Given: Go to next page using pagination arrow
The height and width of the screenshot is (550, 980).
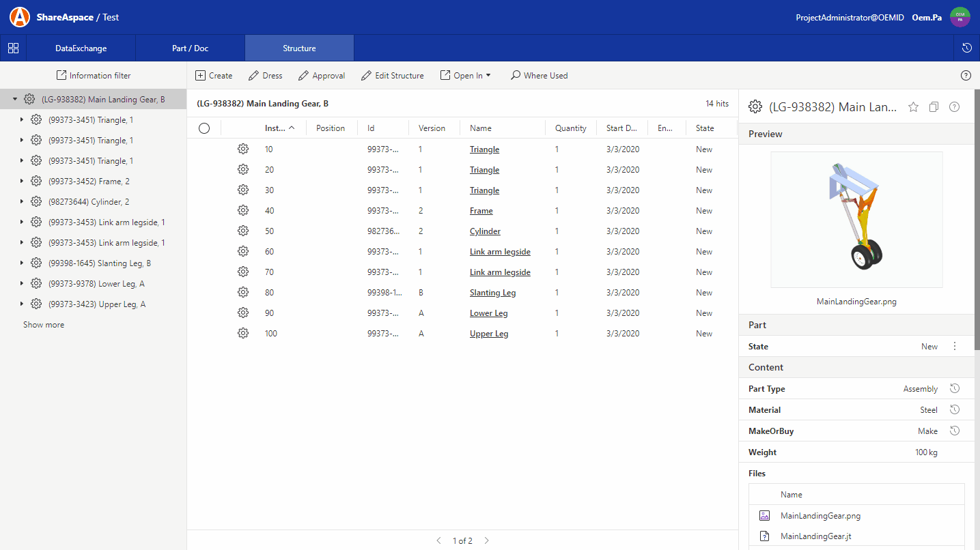Looking at the screenshot, I should point(486,540).
